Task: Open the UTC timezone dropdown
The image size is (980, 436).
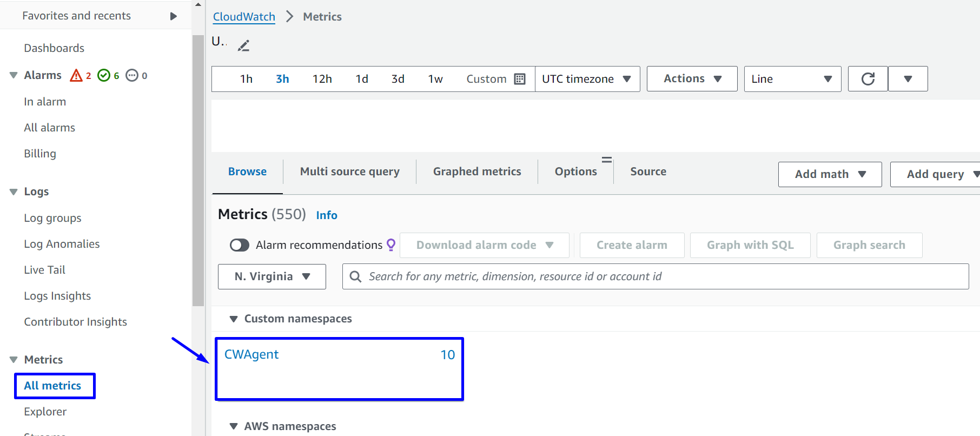Action: click(587, 79)
